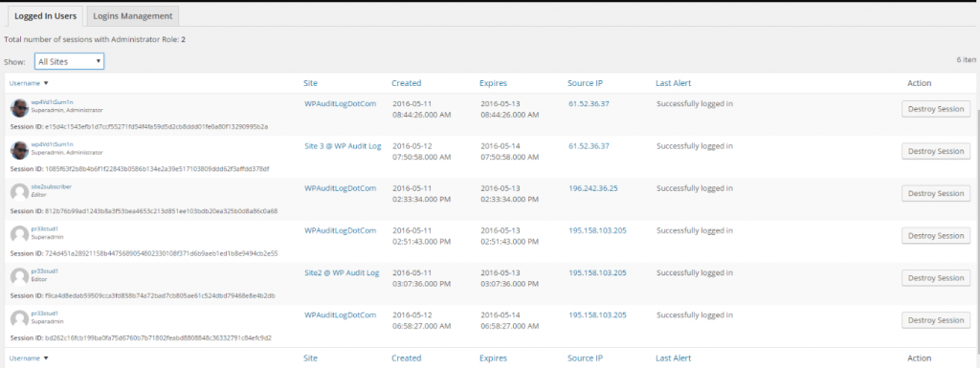Destroy Session for wp4Vd1tSum1n created 08:44:26 AM
This screenshot has width=980, height=368.
936,109
